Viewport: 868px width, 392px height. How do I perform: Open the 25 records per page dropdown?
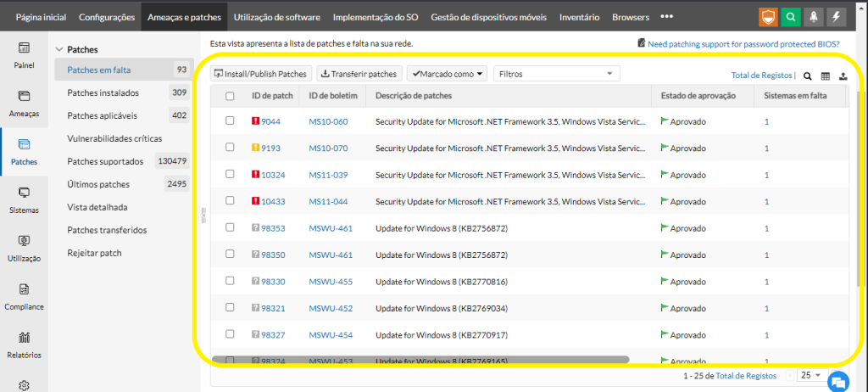coord(810,374)
